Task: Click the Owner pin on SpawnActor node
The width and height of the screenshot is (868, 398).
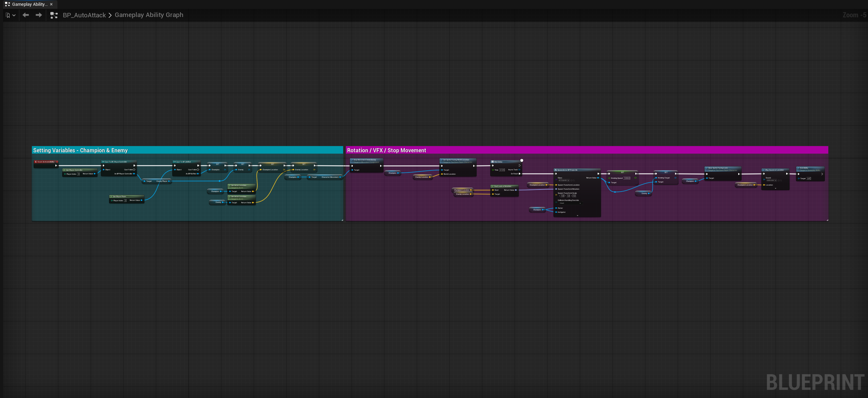Action: (556, 208)
